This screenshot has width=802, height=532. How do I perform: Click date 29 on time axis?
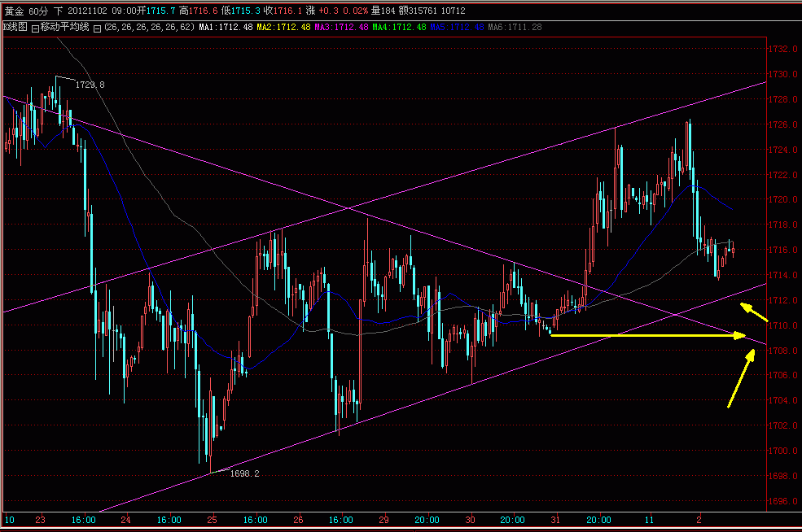pos(383,521)
